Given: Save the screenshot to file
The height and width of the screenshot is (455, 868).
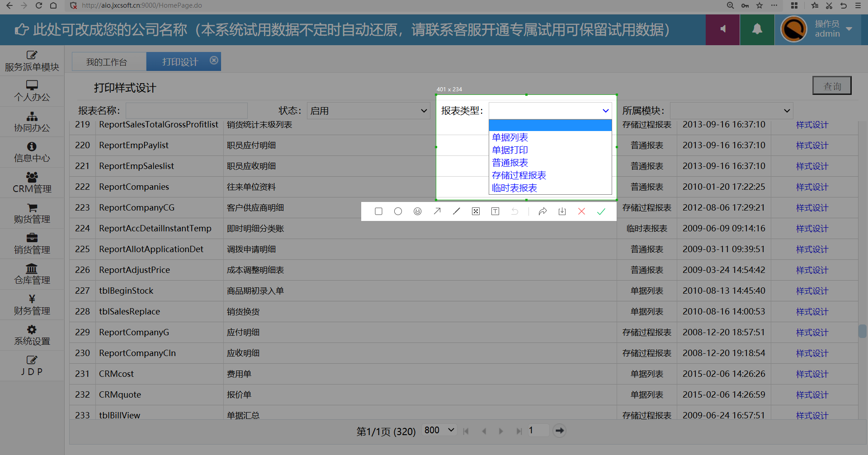Looking at the screenshot, I should [x=562, y=211].
